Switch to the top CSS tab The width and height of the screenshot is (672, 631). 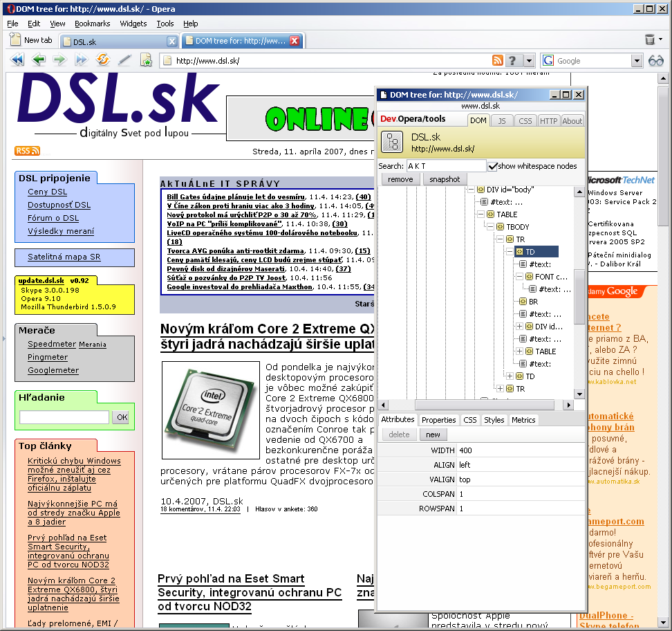click(525, 121)
